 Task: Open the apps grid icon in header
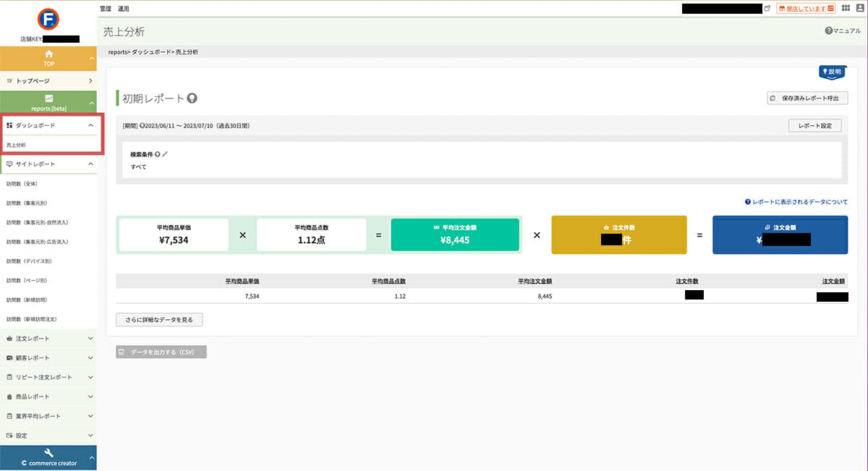point(846,9)
